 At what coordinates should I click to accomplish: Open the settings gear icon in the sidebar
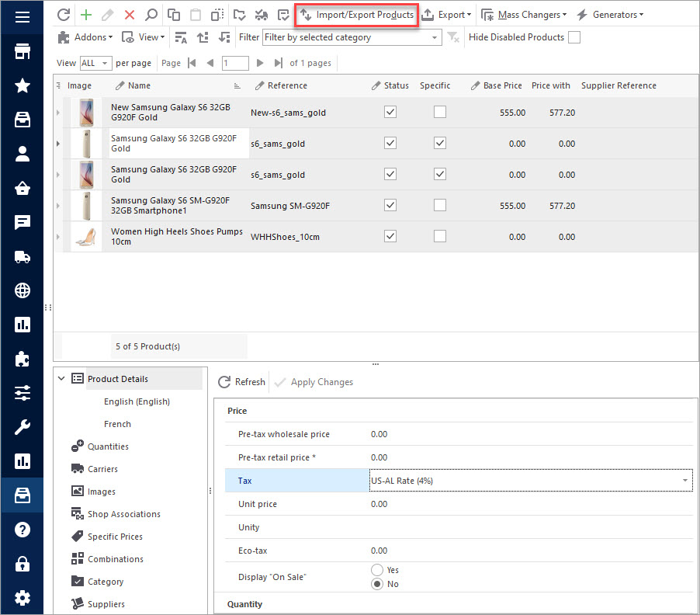(x=23, y=598)
